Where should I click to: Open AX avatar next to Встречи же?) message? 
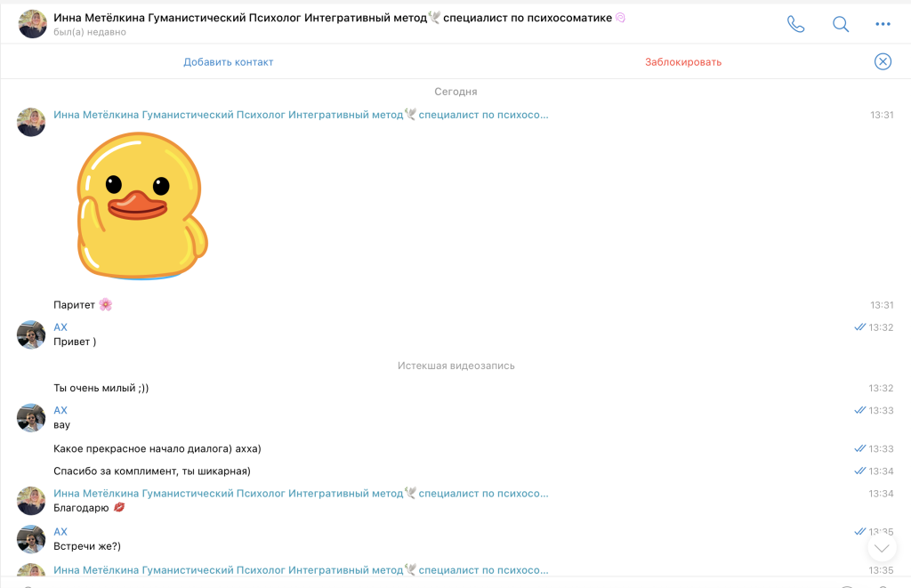[31, 539]
